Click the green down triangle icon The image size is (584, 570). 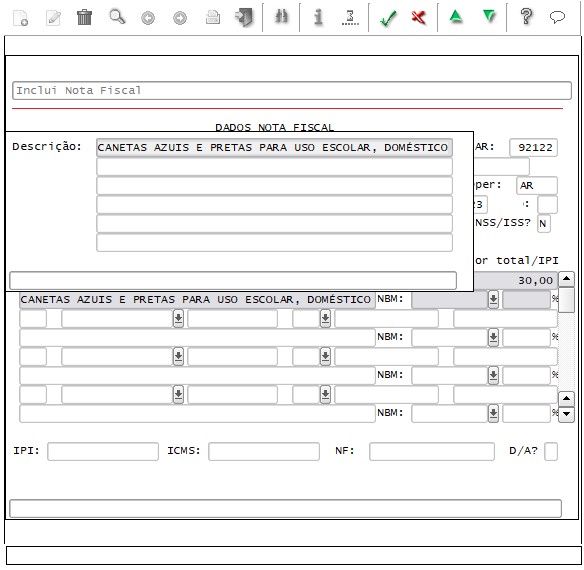pos(489,17)
